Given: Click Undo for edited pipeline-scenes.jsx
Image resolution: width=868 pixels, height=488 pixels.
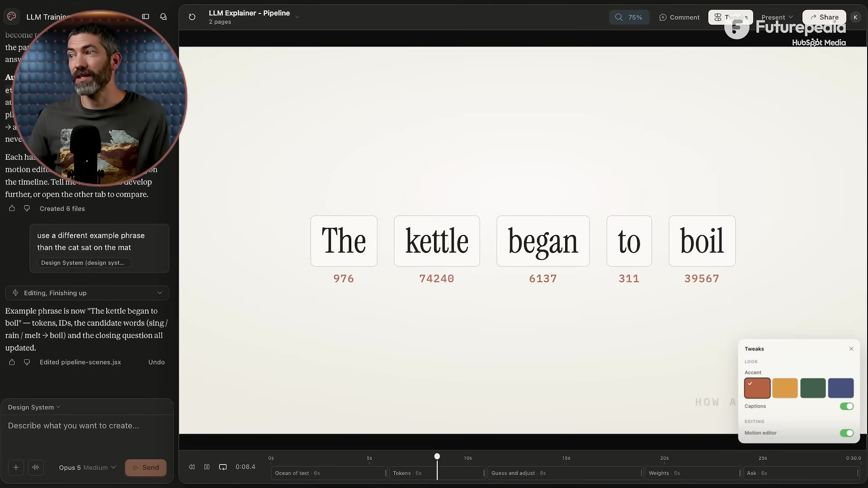Looking at the screenshot, I should [156, 362].
